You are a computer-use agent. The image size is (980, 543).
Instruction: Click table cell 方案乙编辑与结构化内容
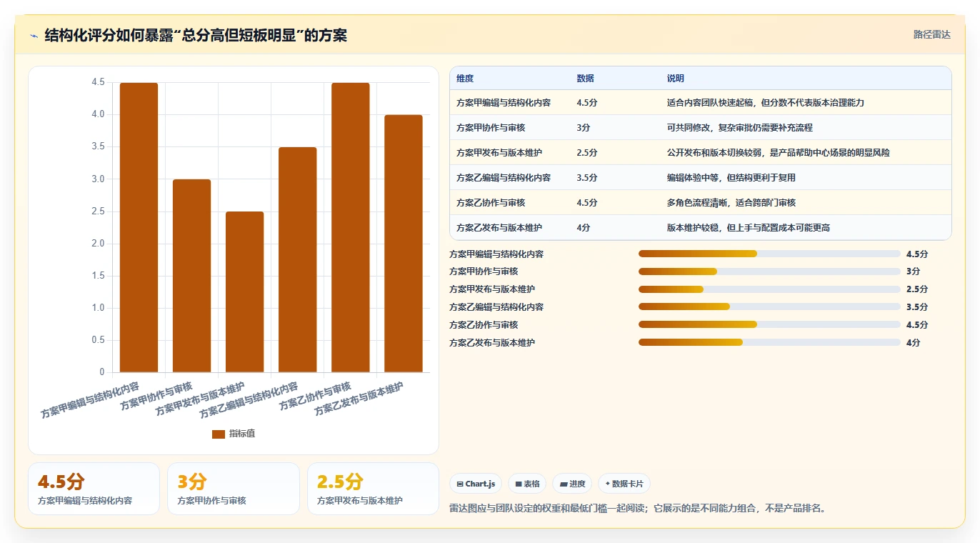tap(504, 178)
